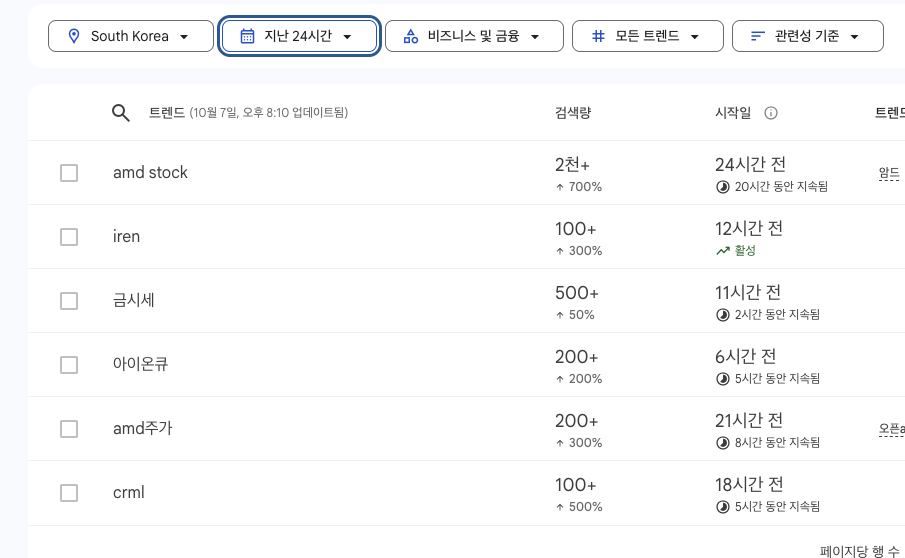Click the hashtag icon in 모든 트렌드 filter

pos(598,37)
